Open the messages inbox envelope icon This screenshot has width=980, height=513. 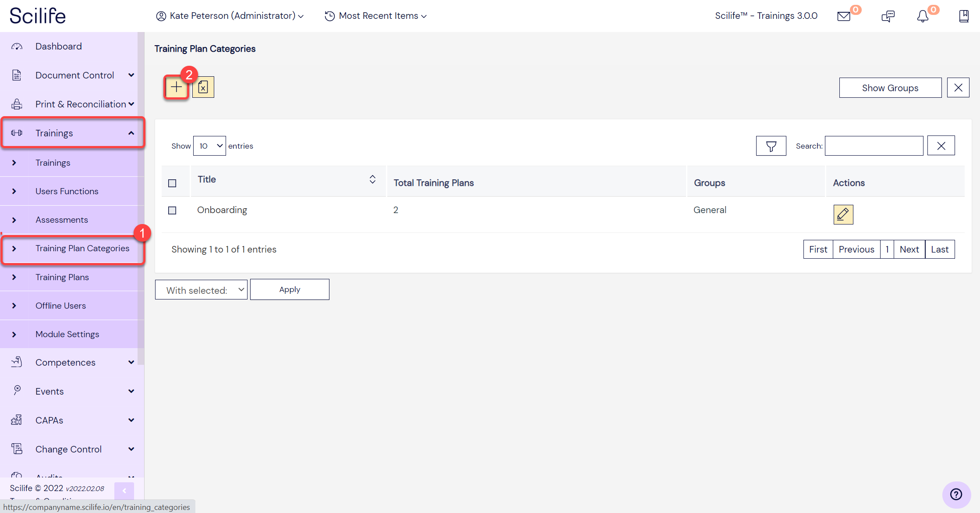[843, 16]
